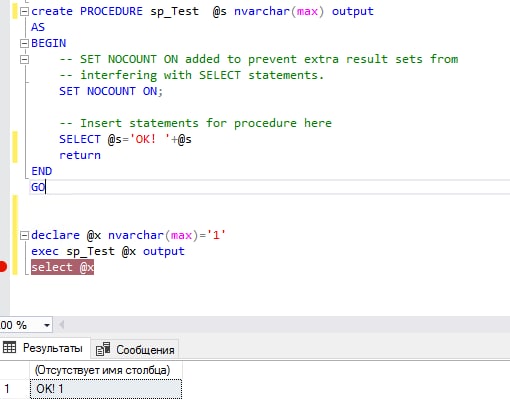Click 'sp_Test' in the create PROCEDURE line

(174, 11)
